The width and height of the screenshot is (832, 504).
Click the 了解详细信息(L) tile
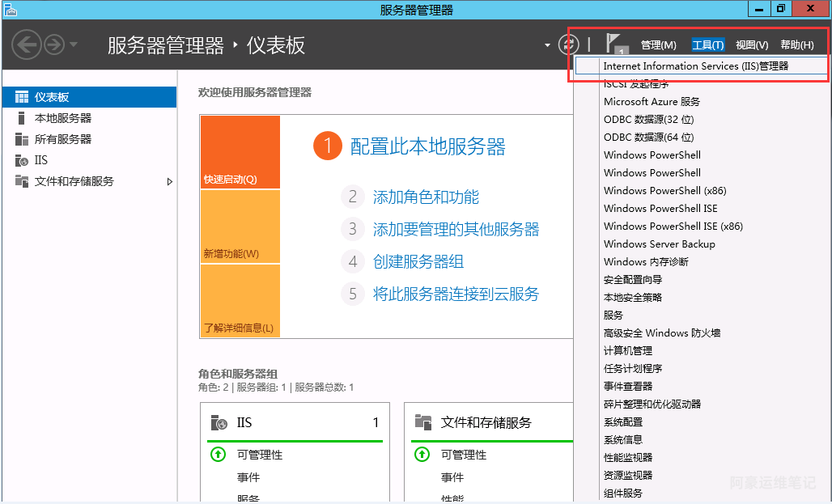[240, 302]
